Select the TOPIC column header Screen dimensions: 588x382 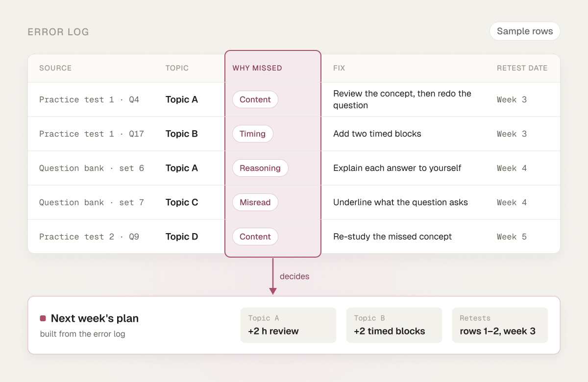177,68
